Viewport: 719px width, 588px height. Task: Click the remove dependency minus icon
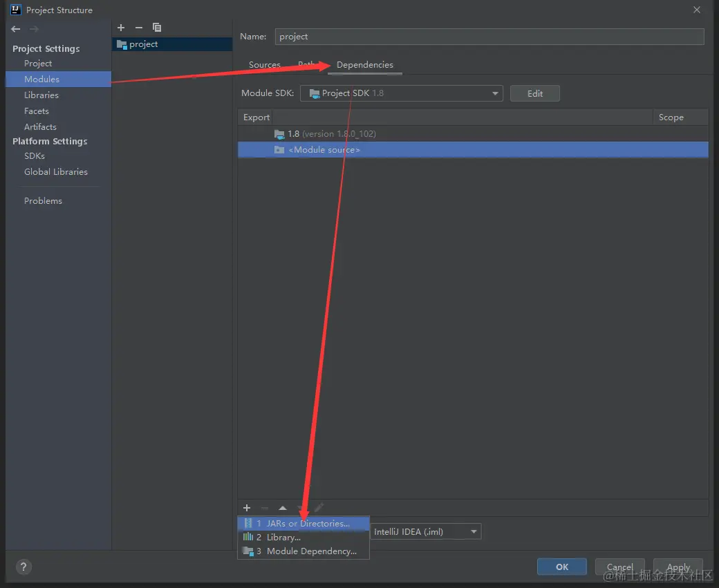coord(265,508)
